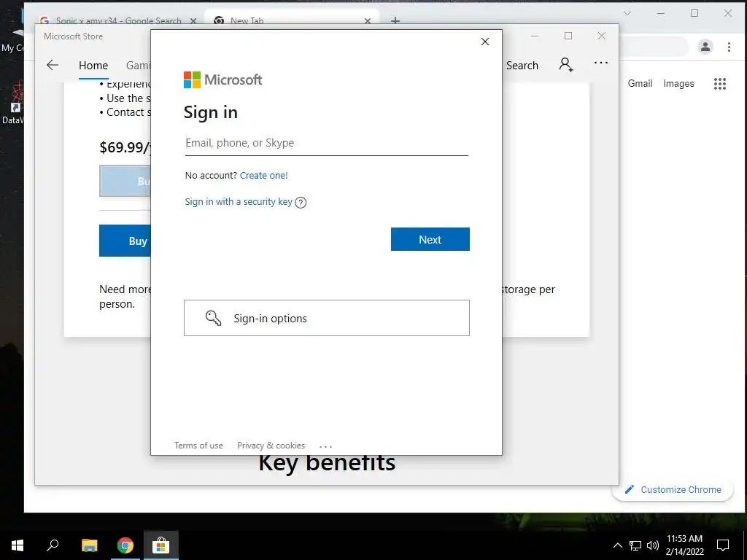The image size is (747, 560).
Task: Expand the footer more options ellipsis
Action: [326, 446]
